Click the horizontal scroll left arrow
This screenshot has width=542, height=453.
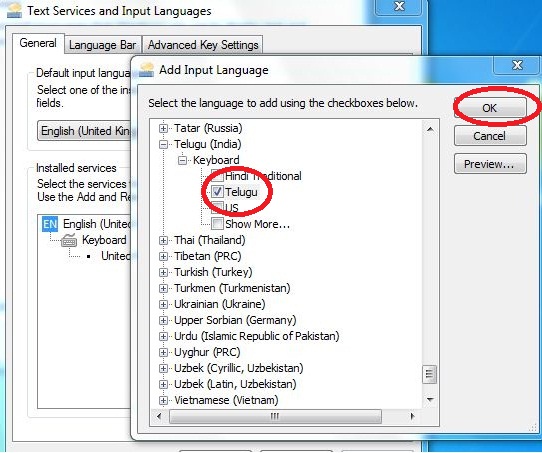[159, 416]
